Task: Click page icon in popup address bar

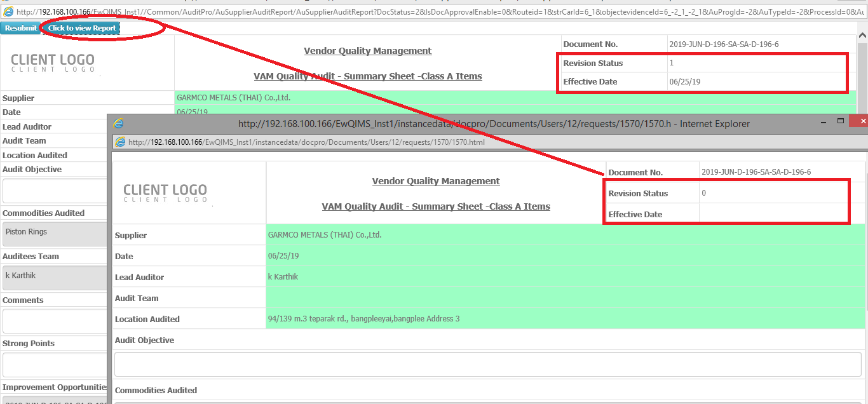Action: (120, 142)
